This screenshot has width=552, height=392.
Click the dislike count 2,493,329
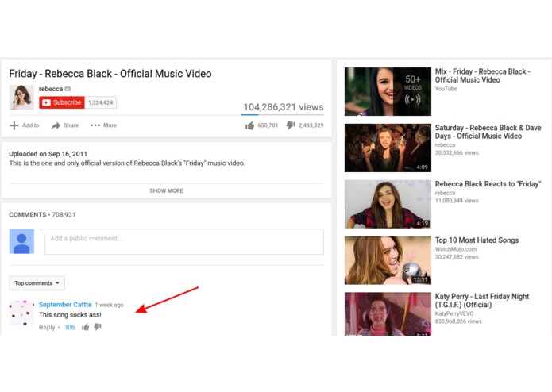coord(311,125)
